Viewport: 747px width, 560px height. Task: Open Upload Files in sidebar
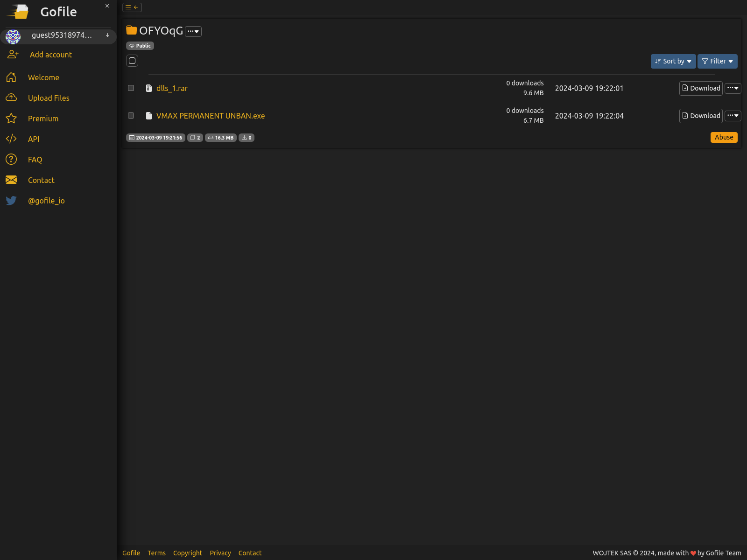coord(49,98)
